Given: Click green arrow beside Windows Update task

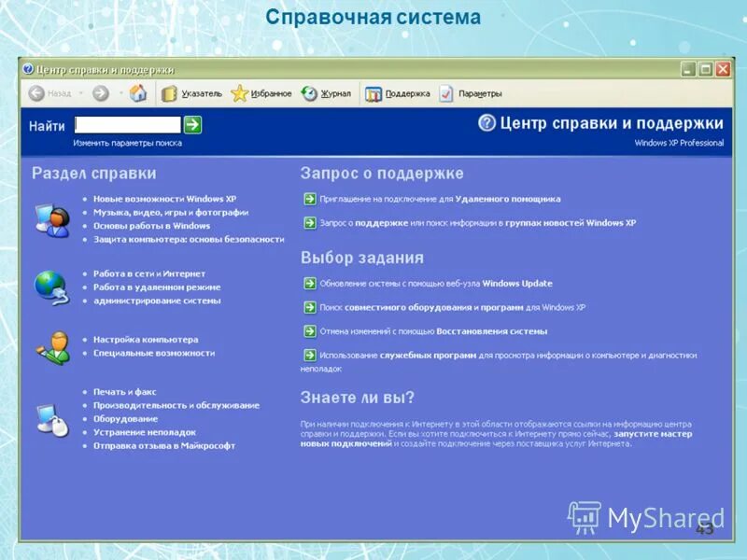Looking at the screenshot, I should point(310,284).
